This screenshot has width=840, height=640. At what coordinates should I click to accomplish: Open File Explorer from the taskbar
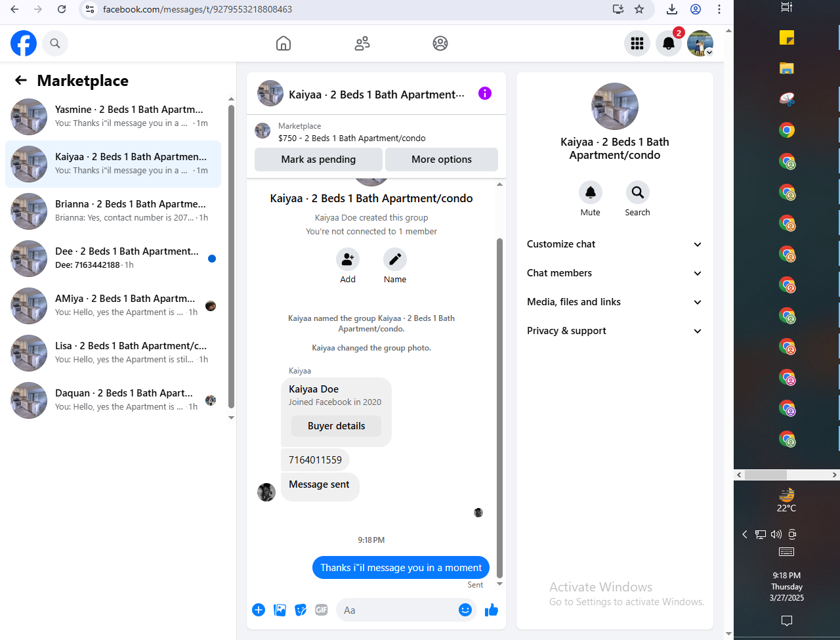(787, 68)
